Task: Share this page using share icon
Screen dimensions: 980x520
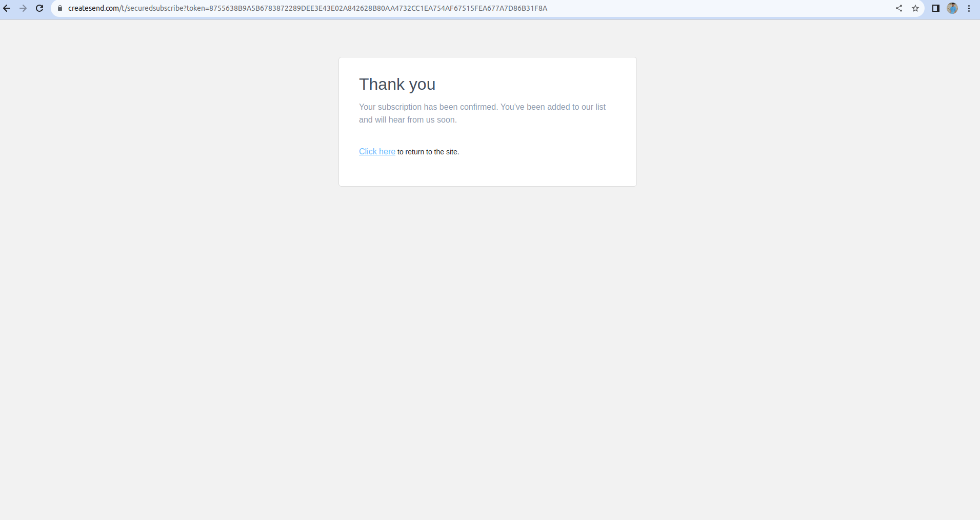Action: (x=898, y=8)
